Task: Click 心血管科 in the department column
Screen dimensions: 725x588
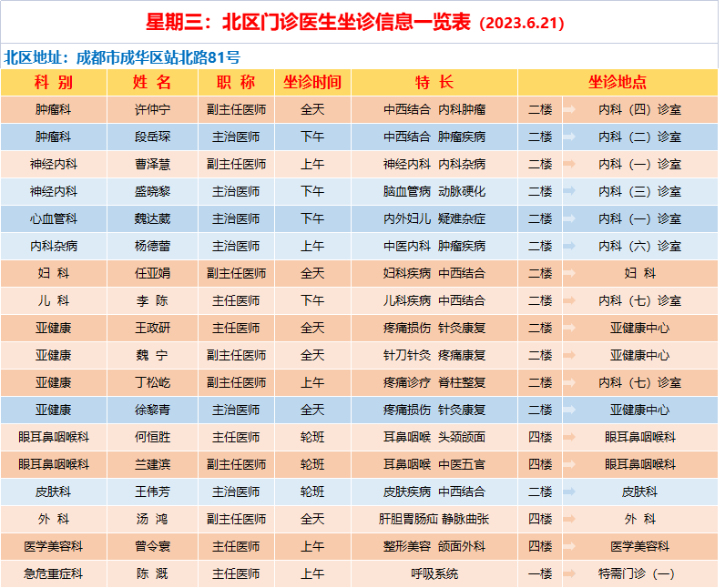Action: pos(54,218)
